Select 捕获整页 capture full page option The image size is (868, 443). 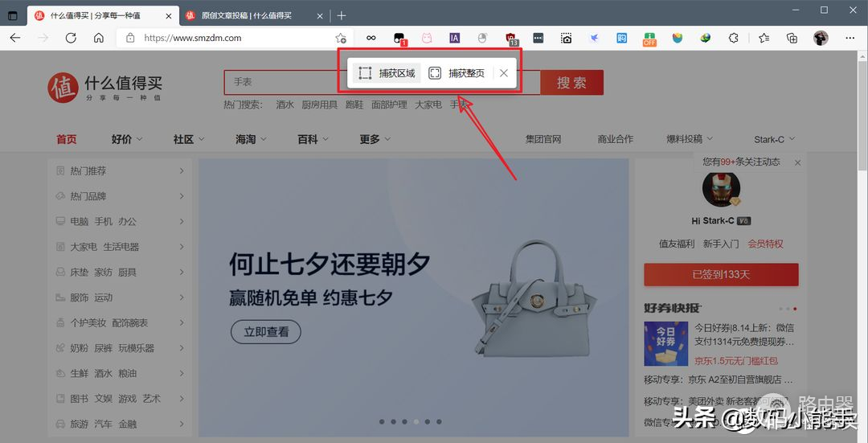point(457,73)
